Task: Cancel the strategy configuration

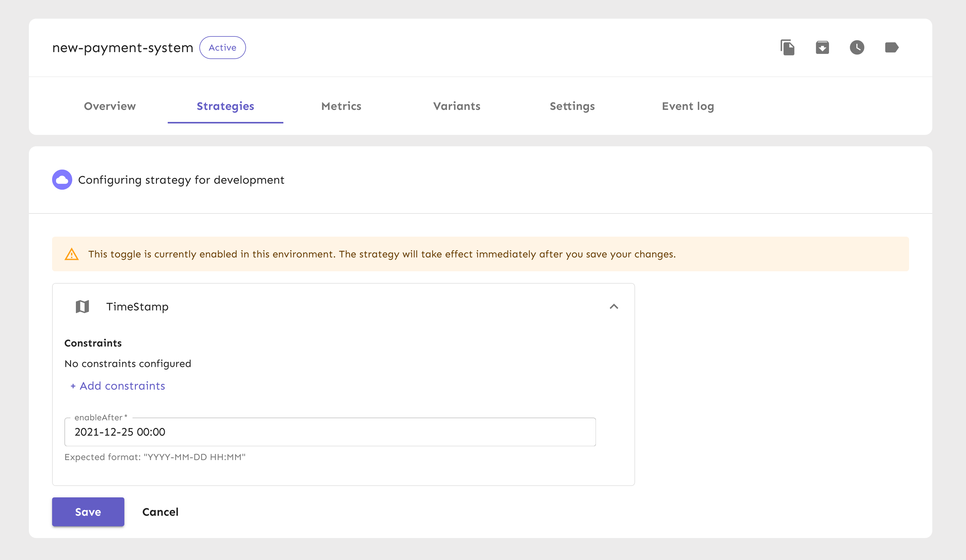Action: click(160, 512)
